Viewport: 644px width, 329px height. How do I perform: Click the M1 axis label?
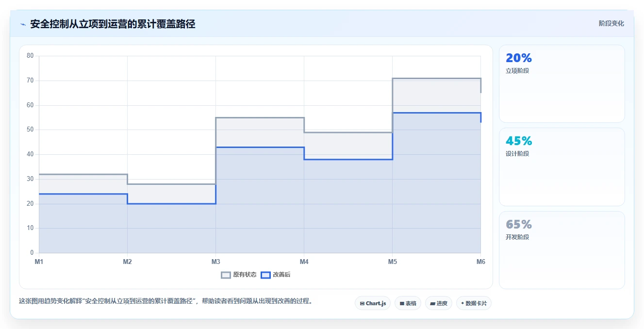(x=39, y=262)
